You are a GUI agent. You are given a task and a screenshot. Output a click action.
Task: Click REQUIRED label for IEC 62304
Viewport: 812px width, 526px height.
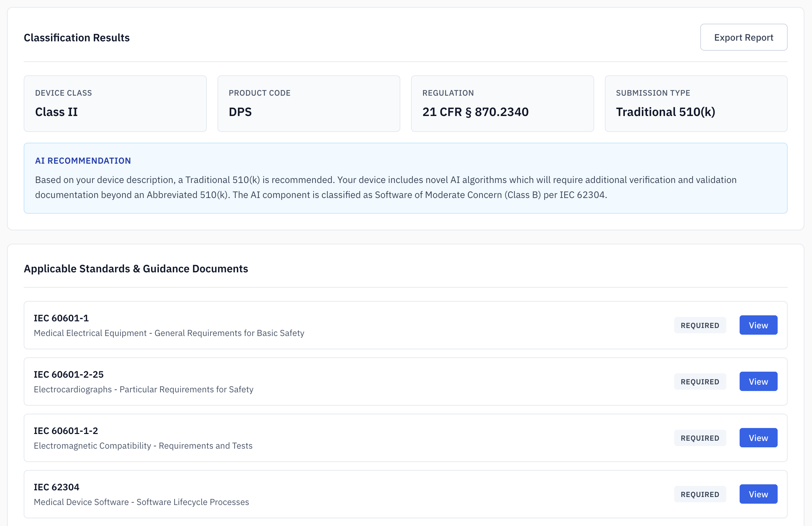[700, 494]
